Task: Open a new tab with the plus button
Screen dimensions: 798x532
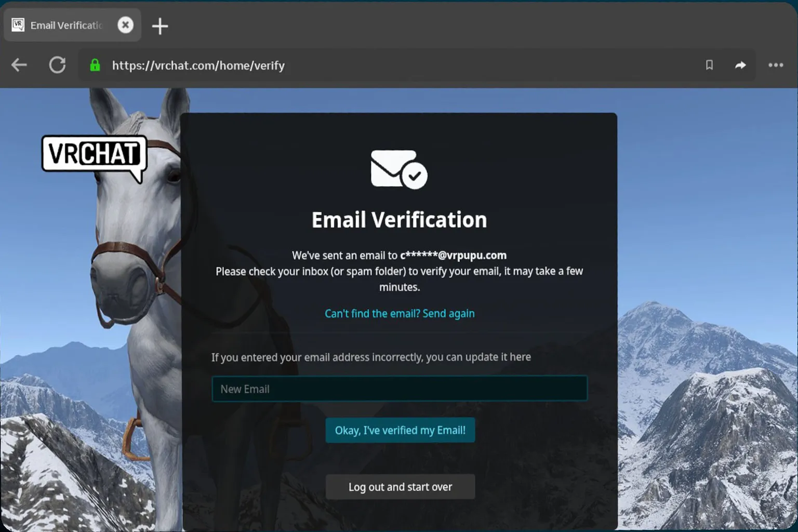Action: point(160,26)
